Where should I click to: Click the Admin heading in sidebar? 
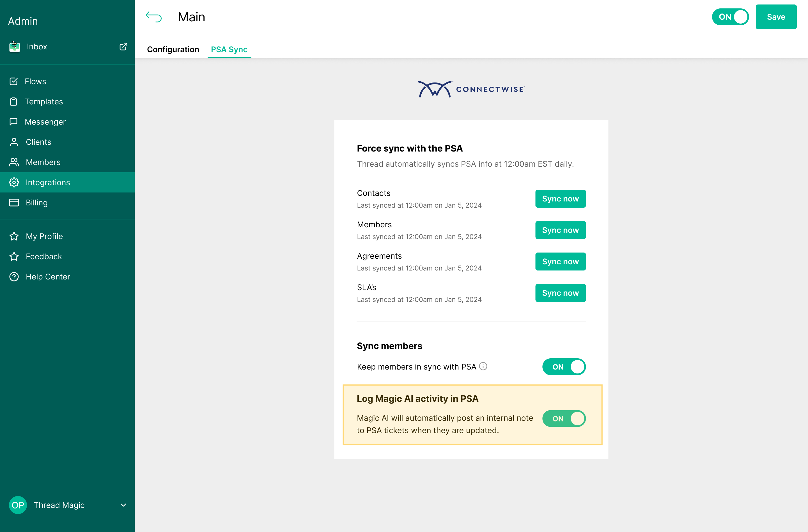pyautogui.click(x=23, y=21)
